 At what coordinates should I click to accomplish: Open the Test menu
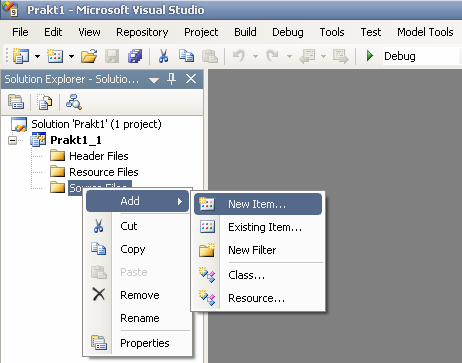click(x=371, y=32)
